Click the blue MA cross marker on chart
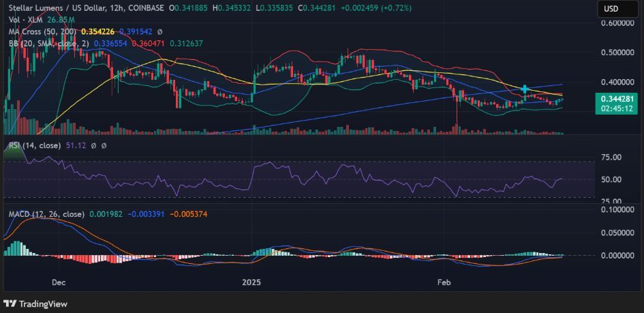644x313 pixels. tap(525, 89)
